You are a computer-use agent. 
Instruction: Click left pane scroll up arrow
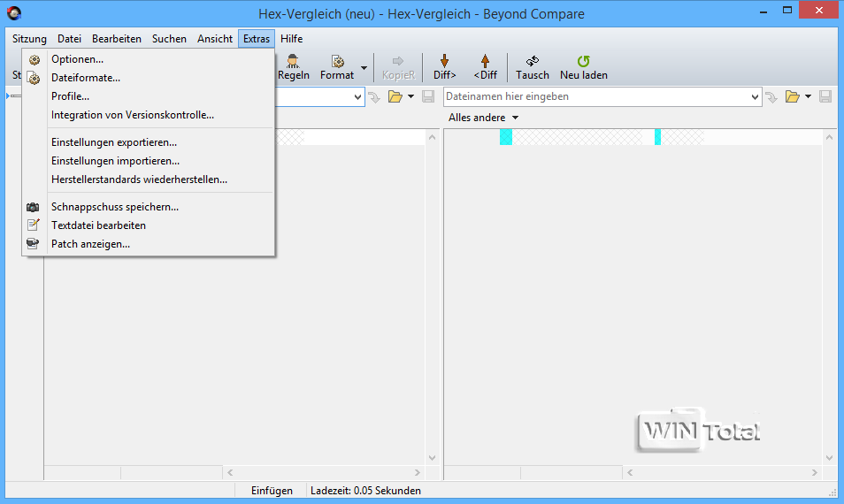pyautogui.click(x=432, y=138)
